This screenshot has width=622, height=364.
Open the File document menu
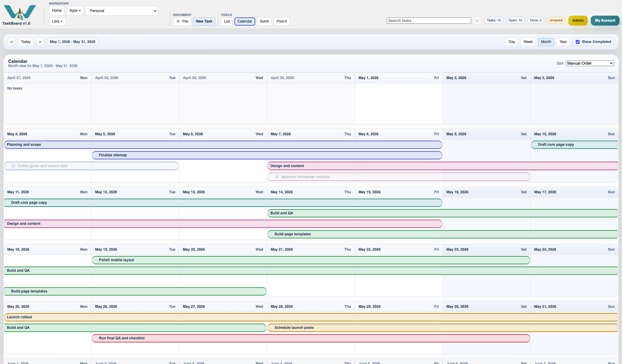tap(182, 21)
